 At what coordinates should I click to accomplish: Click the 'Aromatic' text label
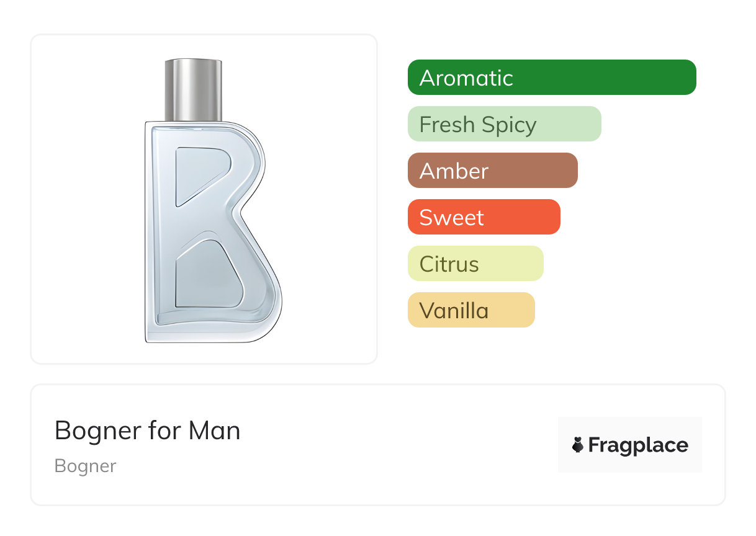pos(466,78)
